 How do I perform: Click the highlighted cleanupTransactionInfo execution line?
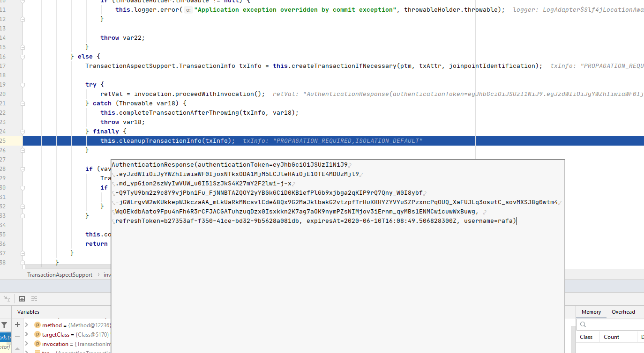(333, 141)
